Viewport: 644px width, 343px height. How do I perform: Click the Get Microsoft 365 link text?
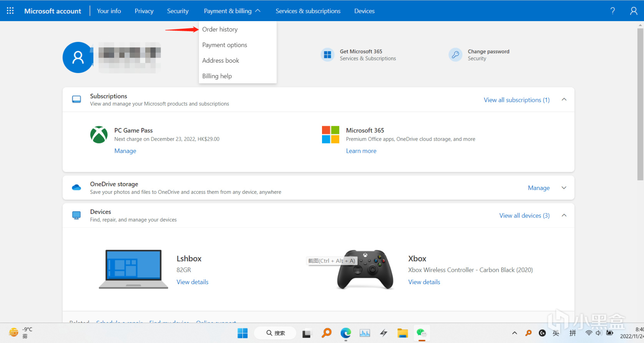361,52
